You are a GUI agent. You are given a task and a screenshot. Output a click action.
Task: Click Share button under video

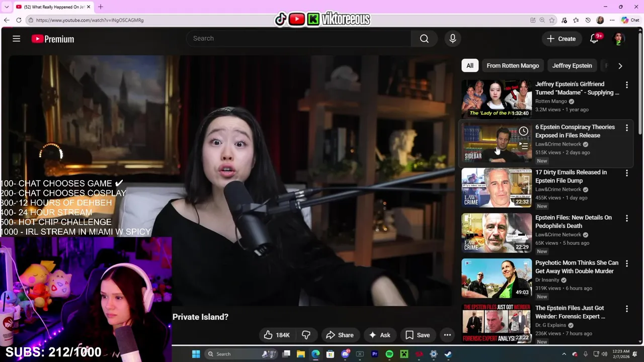[340, 335]
